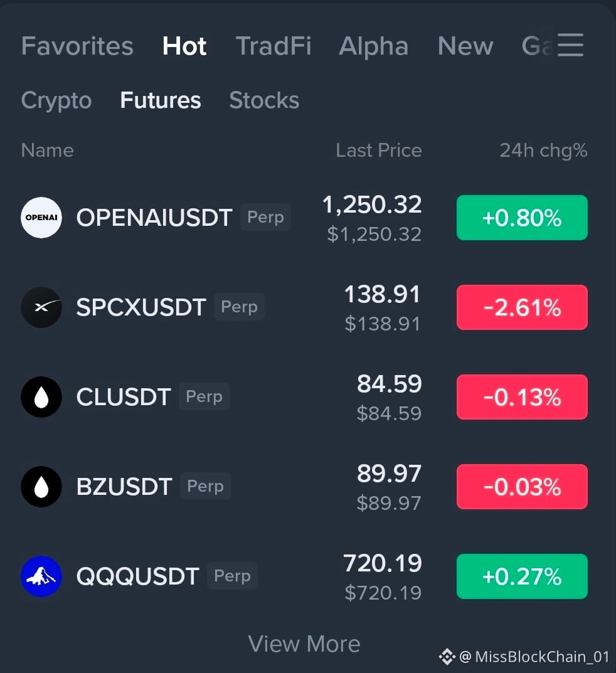Switch to the New tab
The width and height of the screenshot is (616, 673).
[465, 46]
